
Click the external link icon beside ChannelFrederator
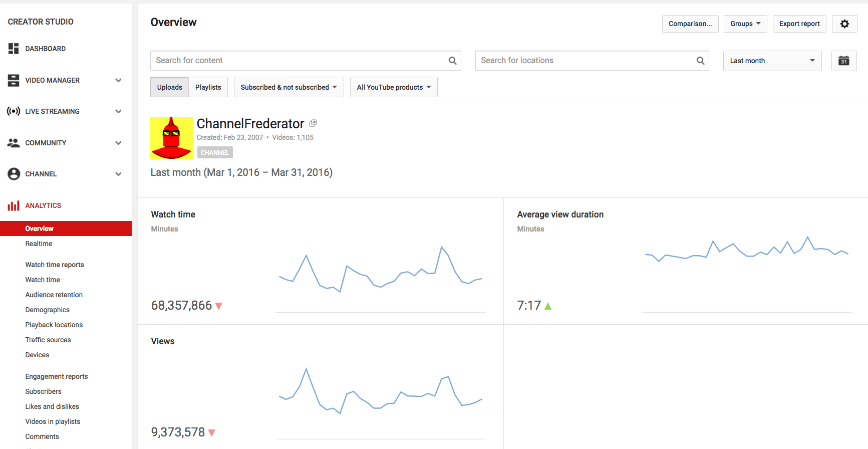pyautogui.click(x=313, y=123)
